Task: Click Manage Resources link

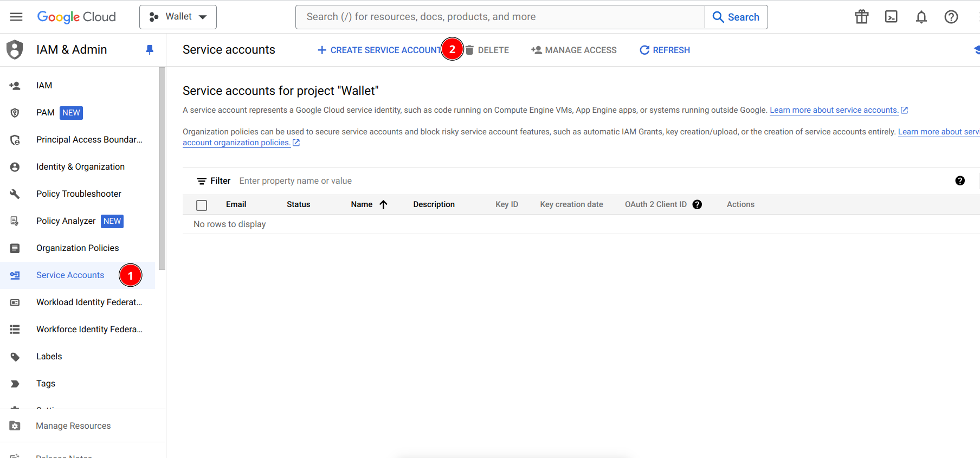Action: point(73,425)
